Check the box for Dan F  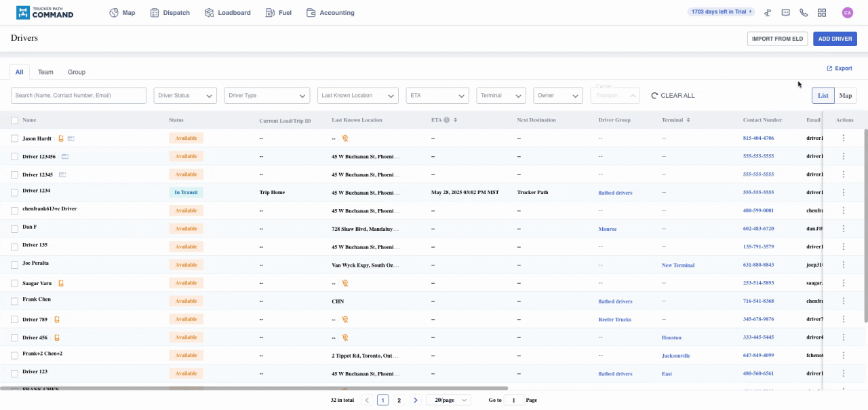click(15, 229)
